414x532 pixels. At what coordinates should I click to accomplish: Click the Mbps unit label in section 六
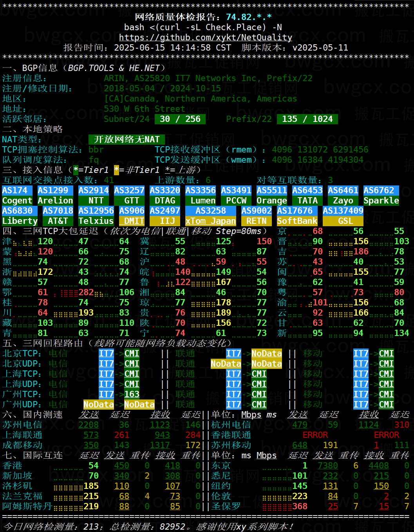coord(251,414)
